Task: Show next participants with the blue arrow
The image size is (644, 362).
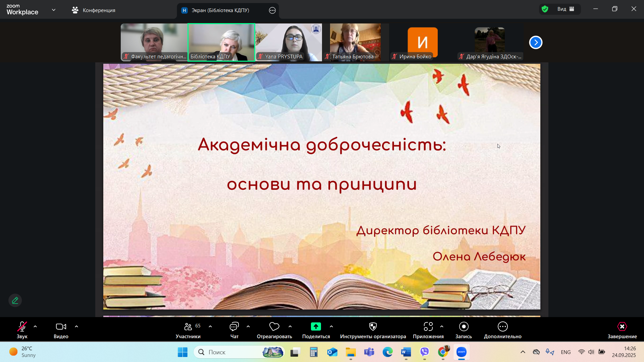Action: tap(536, 43)
